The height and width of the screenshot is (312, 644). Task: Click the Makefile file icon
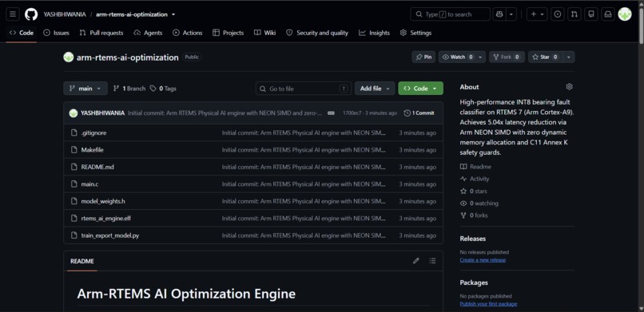(x=74, y=150)
